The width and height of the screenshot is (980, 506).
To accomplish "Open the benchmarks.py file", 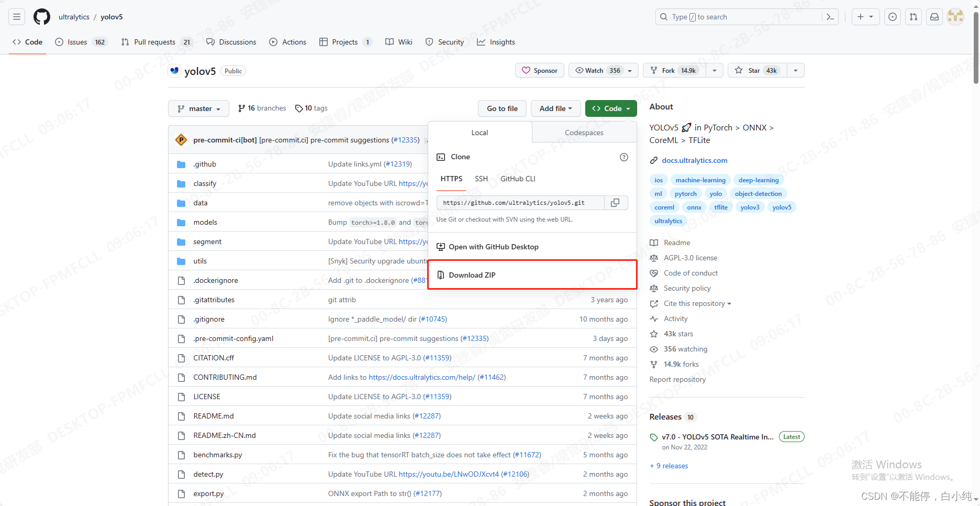I will point(218,455).
